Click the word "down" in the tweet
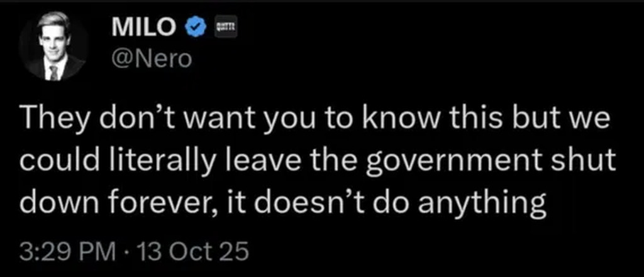The width and height of the screenshot is (644, 277). tap(53, 203)
